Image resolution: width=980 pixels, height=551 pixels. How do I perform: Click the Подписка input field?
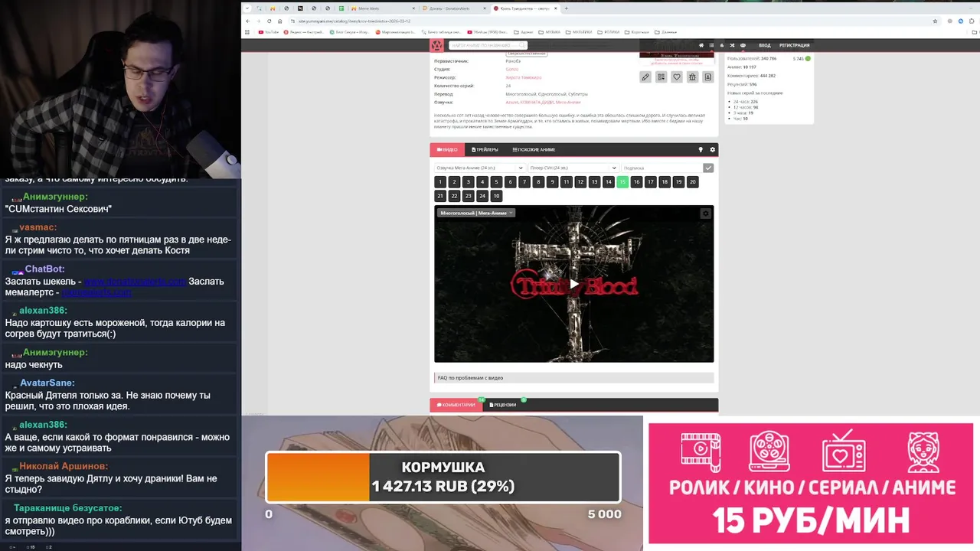coord(661,168)
